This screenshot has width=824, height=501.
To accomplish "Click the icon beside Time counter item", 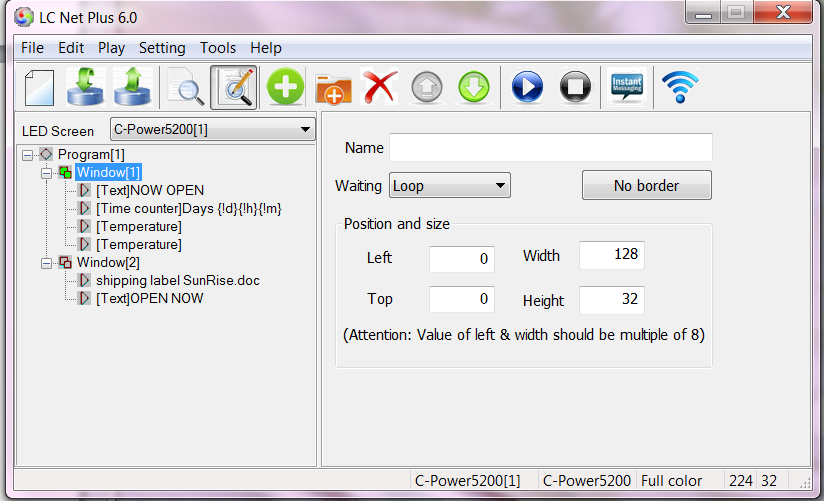I will coord(84,208).
